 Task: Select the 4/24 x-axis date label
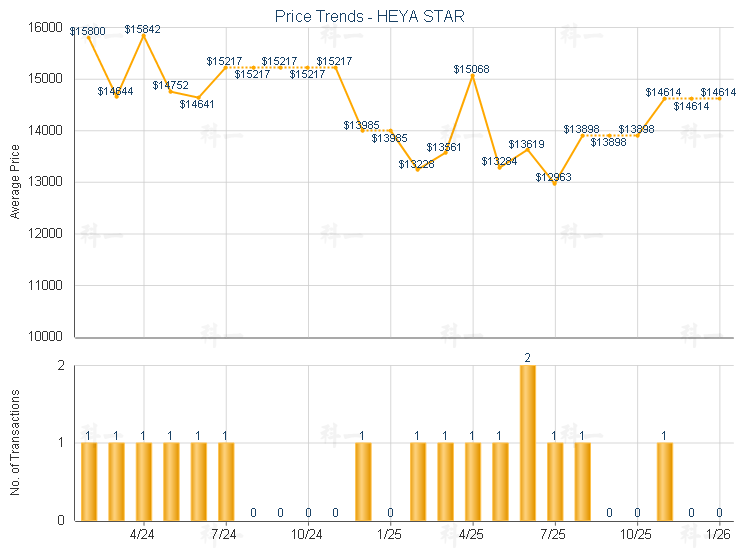coord(143,534)
